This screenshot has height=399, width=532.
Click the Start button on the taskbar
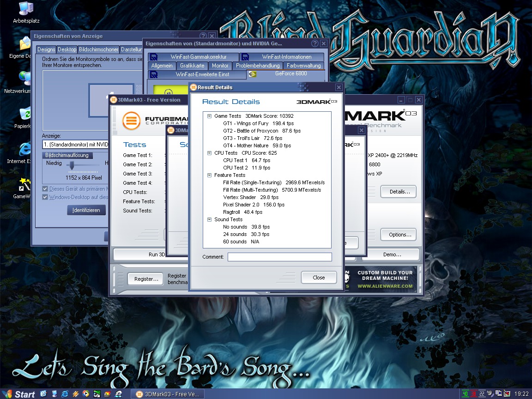tap(18, 394)
